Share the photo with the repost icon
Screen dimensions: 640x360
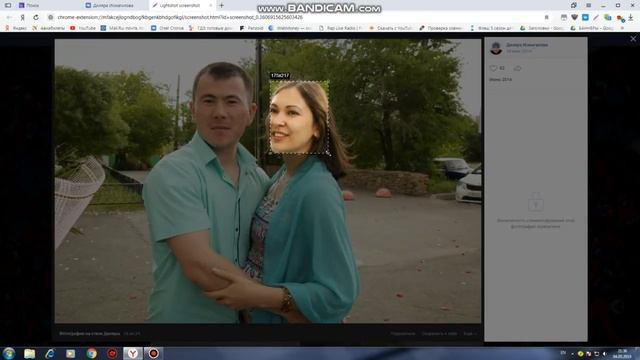(x=518, y=68)
